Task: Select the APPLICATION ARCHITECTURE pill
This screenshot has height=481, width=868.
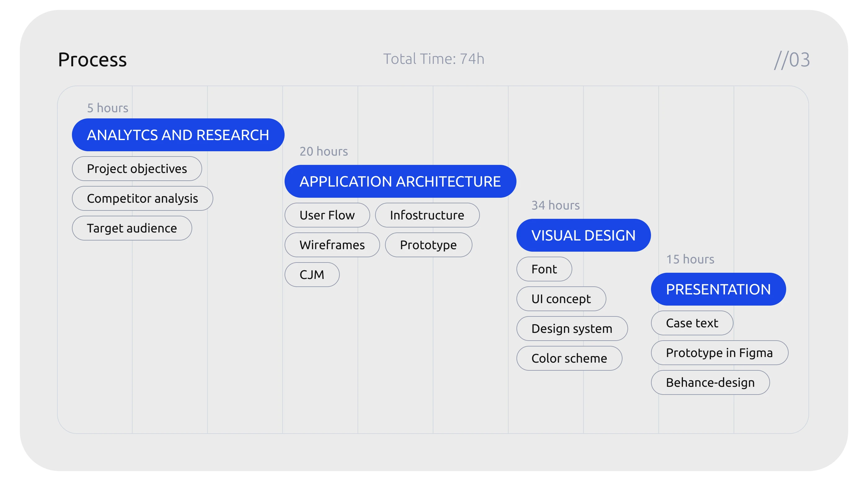Action: [400, 181]
